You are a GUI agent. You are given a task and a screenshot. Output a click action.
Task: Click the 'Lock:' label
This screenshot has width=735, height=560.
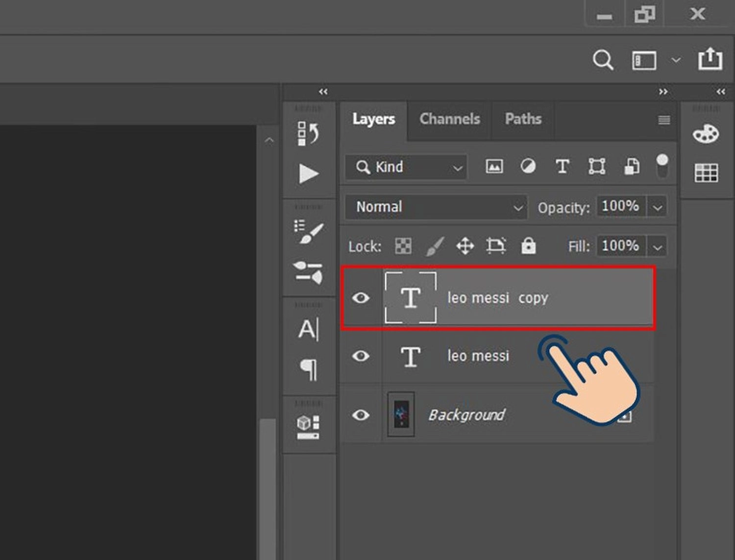[365, 246]
